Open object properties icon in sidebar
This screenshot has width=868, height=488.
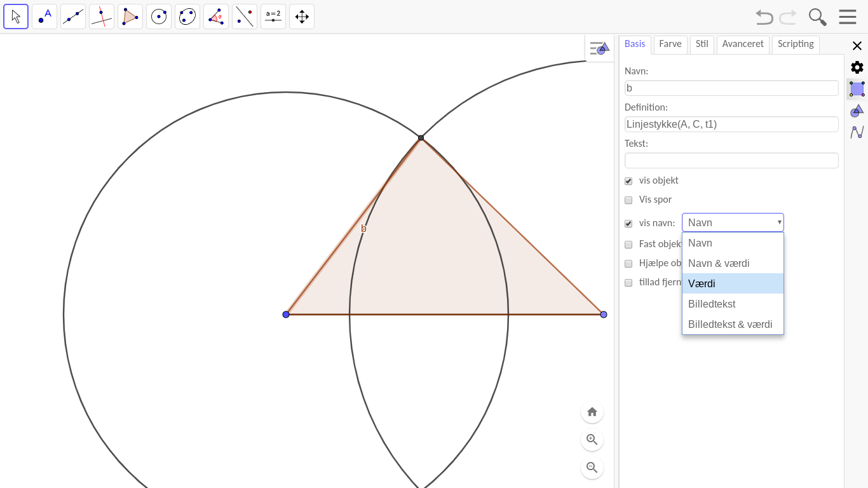tap(857, 89)
